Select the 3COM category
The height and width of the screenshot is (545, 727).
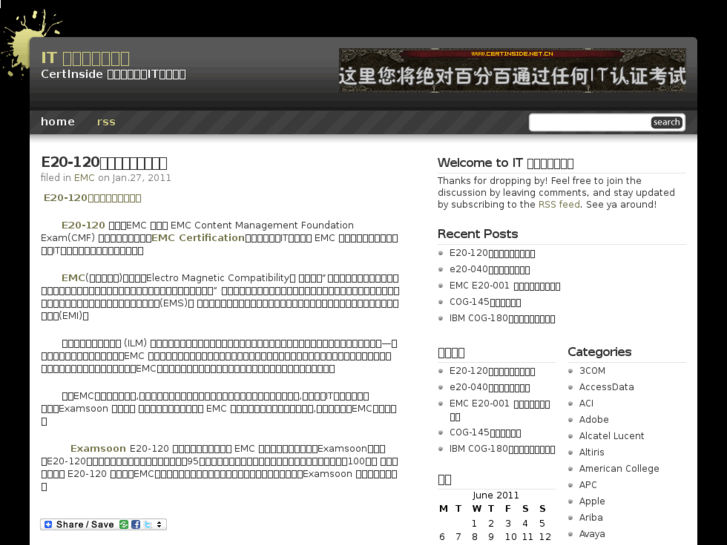coord(592,371)
